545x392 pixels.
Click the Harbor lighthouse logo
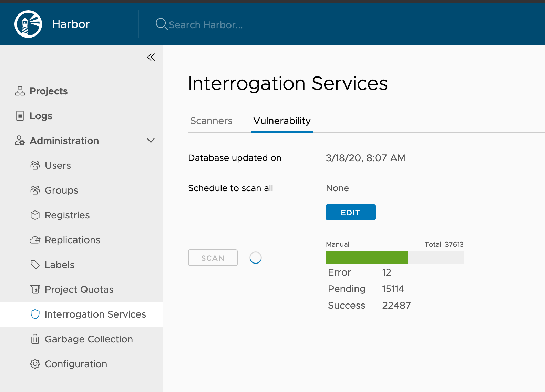point(28,24)
